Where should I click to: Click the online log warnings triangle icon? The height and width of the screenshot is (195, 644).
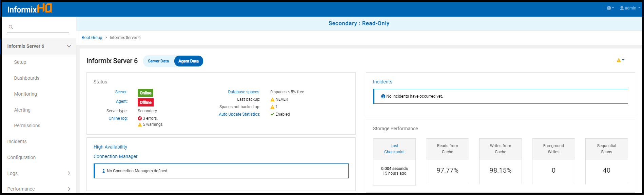(140, 124)
